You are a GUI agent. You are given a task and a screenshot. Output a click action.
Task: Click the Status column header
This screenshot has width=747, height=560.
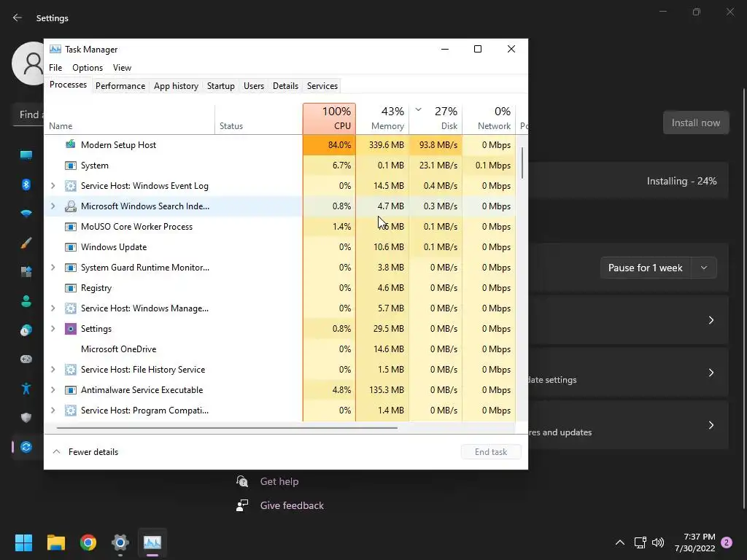(259, 119)
